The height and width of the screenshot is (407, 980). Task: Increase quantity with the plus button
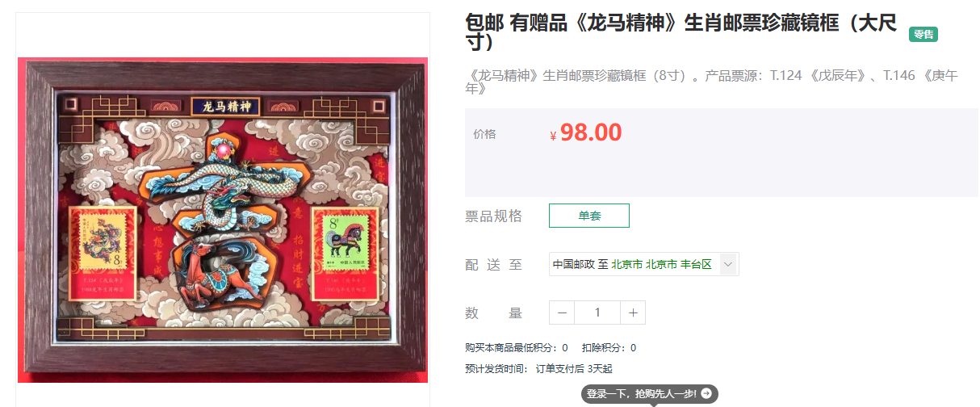tap(633, 313)
